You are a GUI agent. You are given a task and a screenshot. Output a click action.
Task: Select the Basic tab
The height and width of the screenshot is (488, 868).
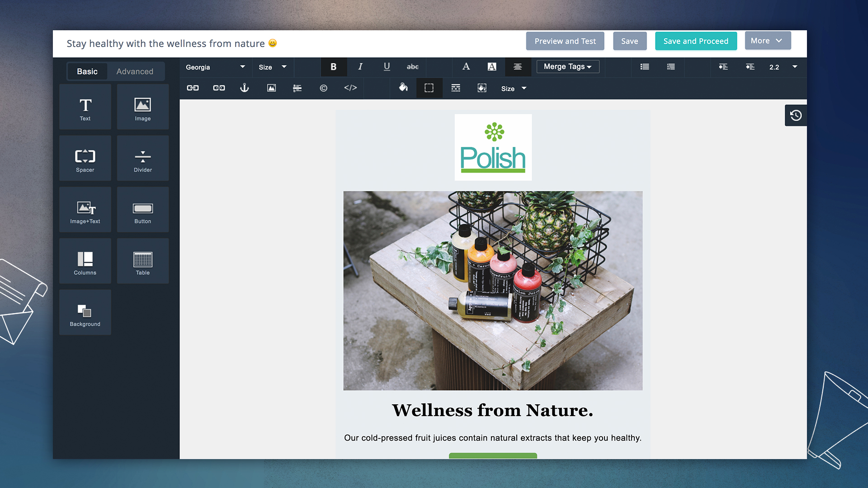[x=87, y=71]
